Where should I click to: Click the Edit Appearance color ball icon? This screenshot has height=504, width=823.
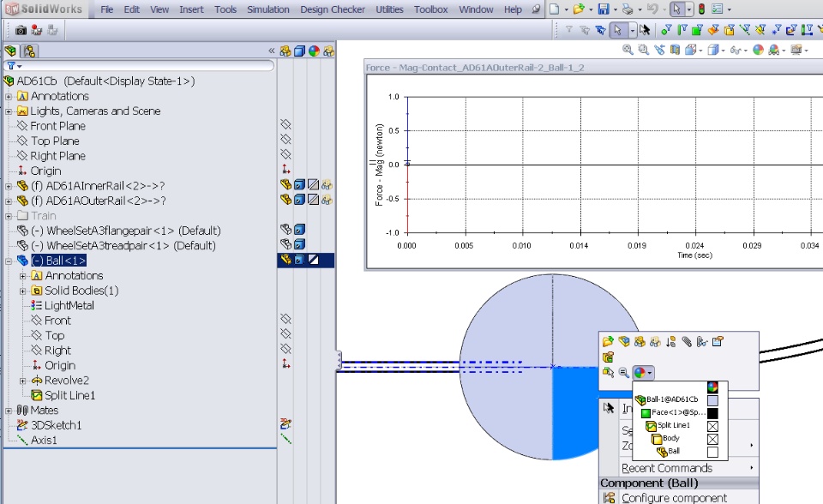tap(758, 50)
